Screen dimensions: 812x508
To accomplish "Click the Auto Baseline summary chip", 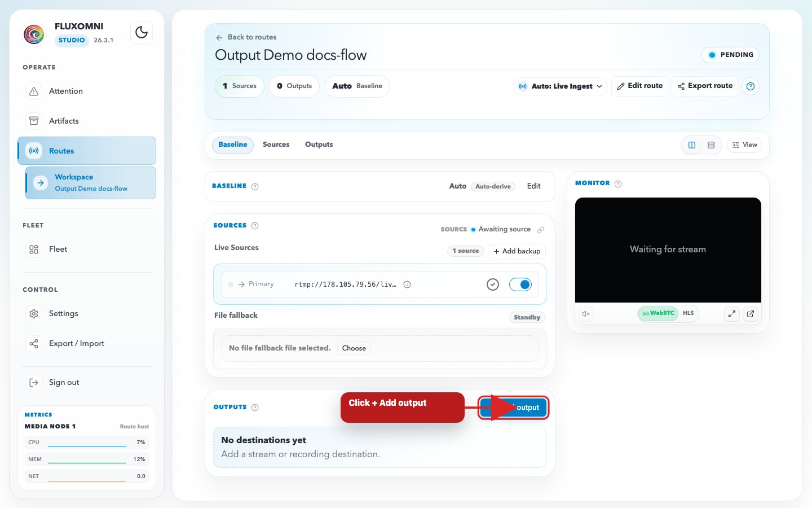I will (358, 86).
